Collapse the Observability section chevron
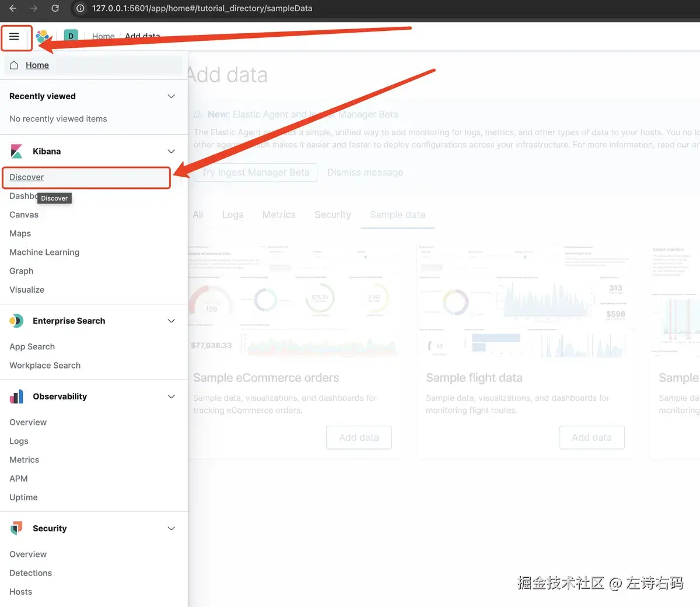Viewport: 700px width, 607px height. pyautogui.click(x=171, y=397)
